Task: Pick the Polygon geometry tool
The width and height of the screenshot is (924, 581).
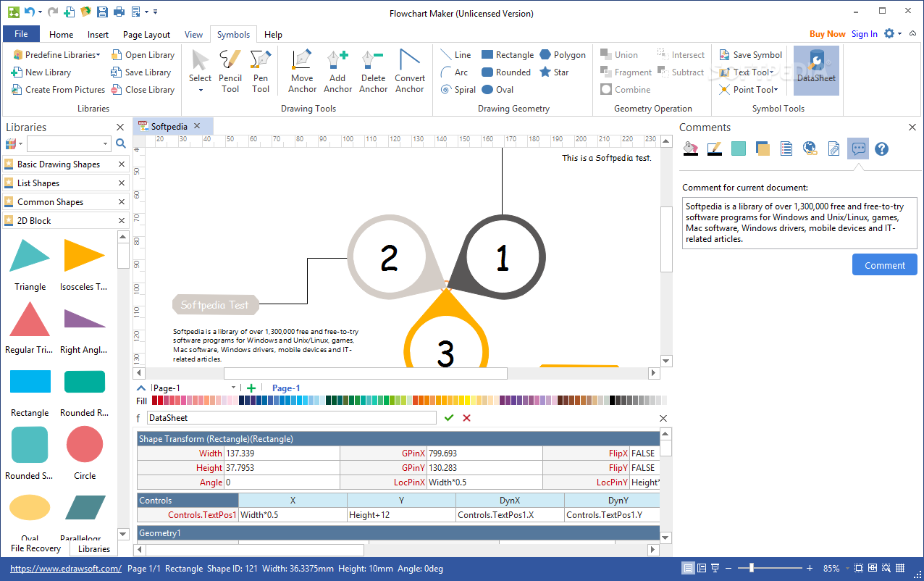Action: click(563, 55)
